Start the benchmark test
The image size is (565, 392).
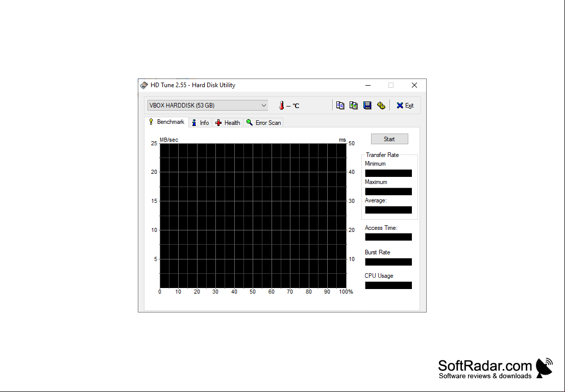389,139
